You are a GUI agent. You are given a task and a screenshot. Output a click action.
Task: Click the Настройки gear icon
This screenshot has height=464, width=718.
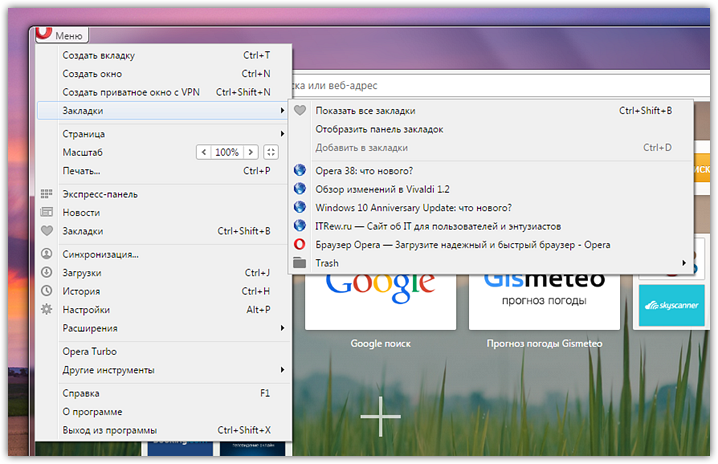[x=47, y=309]
